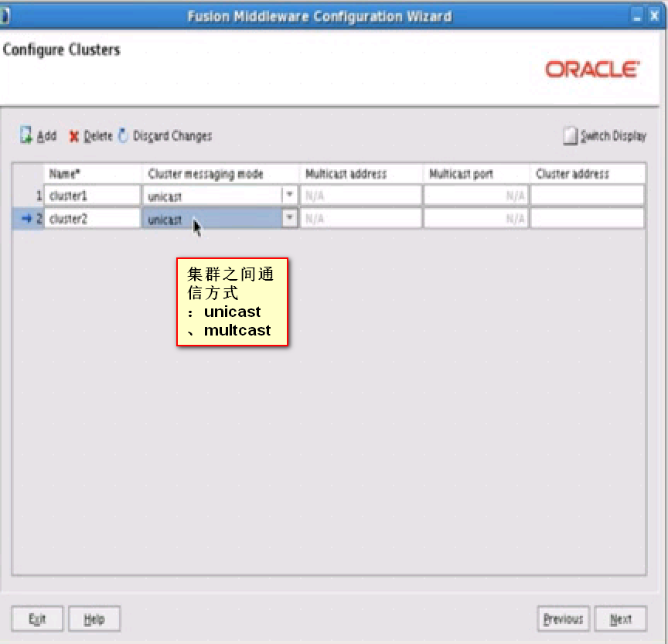Click the Switch Display icon
668x644 pixels.
[x=570, y=136]
